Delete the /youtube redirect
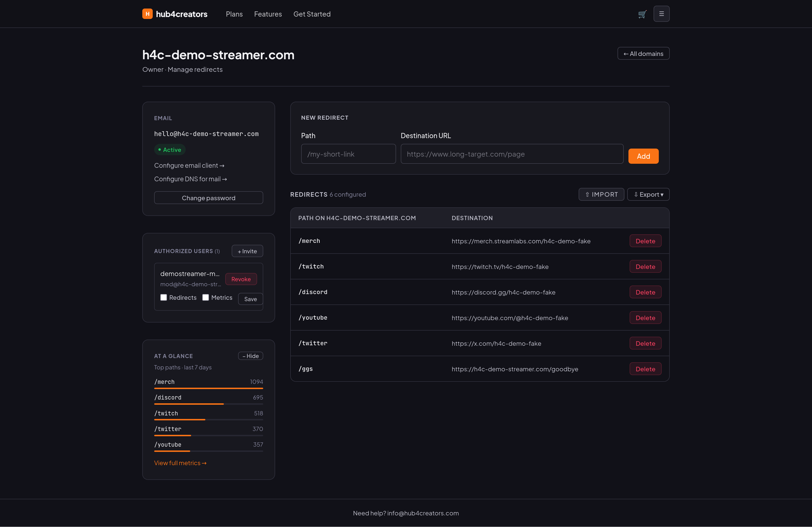The height and width of the screenshot is (527, 812). 645,318
